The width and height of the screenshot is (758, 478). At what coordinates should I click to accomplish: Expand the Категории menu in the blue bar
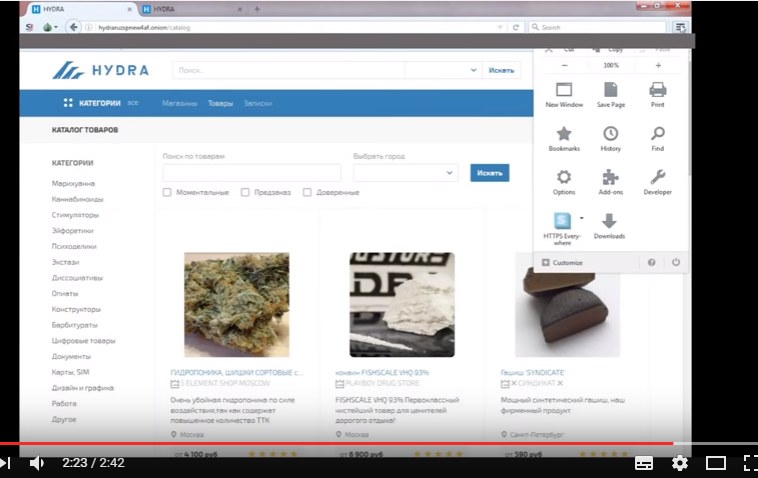tap(100, 103)
